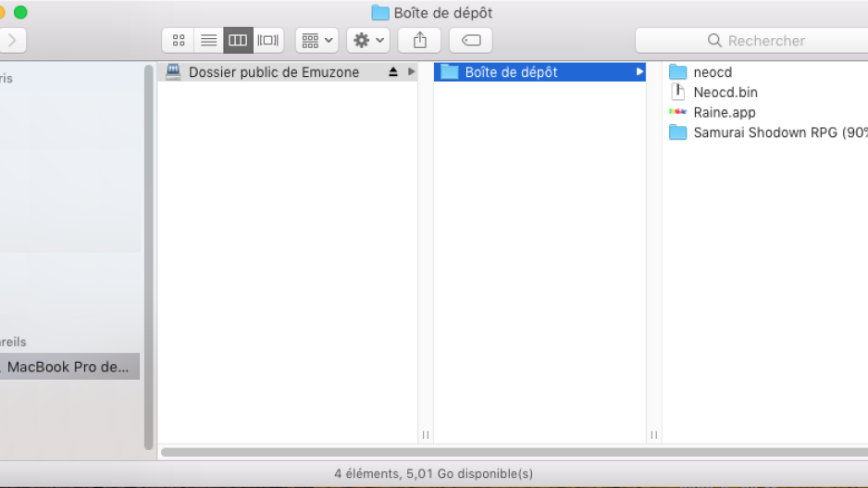The height and width of the screenshot is (488, 868).
Task: Expand Boîte de dépôt disclosure arrow
Action: (x=639, y=72)
